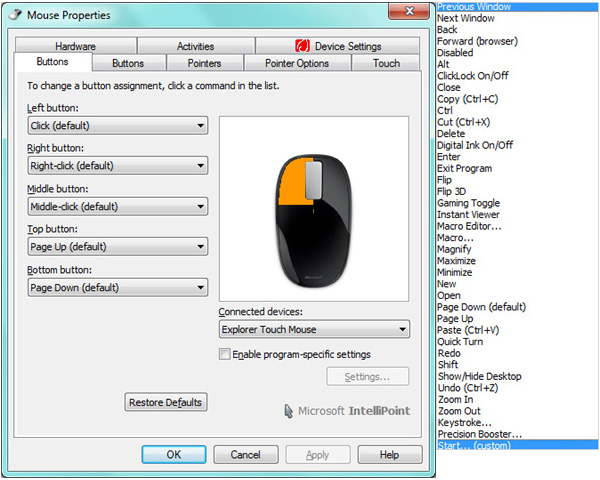Open the Connected devices dropdown
Viewport: 600px width, 480px height.
click(314, 329)
